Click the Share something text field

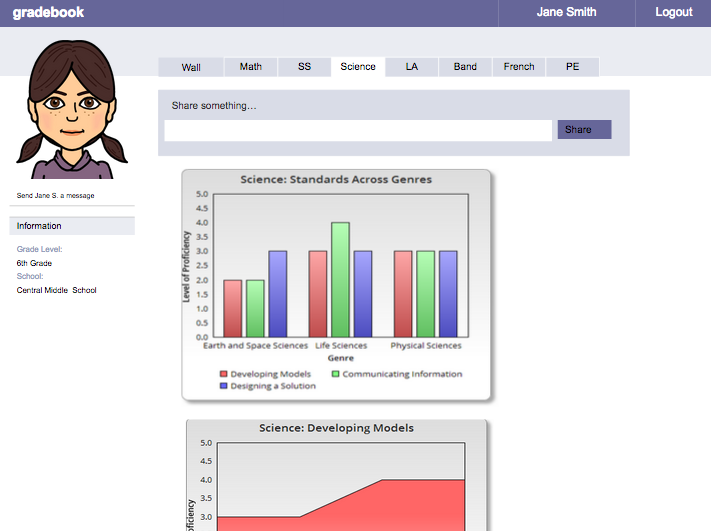point(358,130)
